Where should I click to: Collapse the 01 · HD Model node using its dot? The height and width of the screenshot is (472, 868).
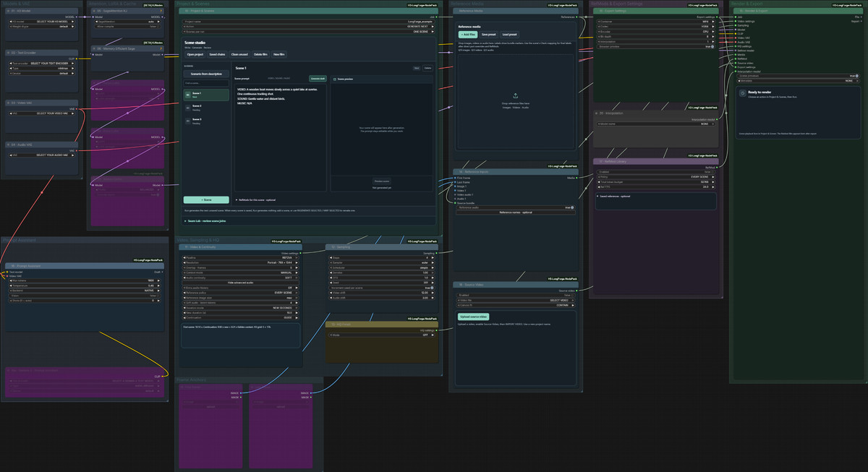point(8,11)
